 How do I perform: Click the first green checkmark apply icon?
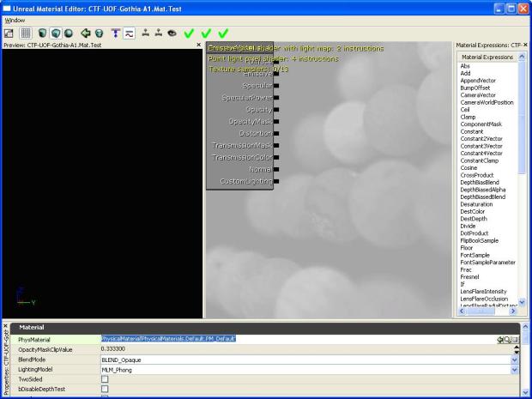190,33
